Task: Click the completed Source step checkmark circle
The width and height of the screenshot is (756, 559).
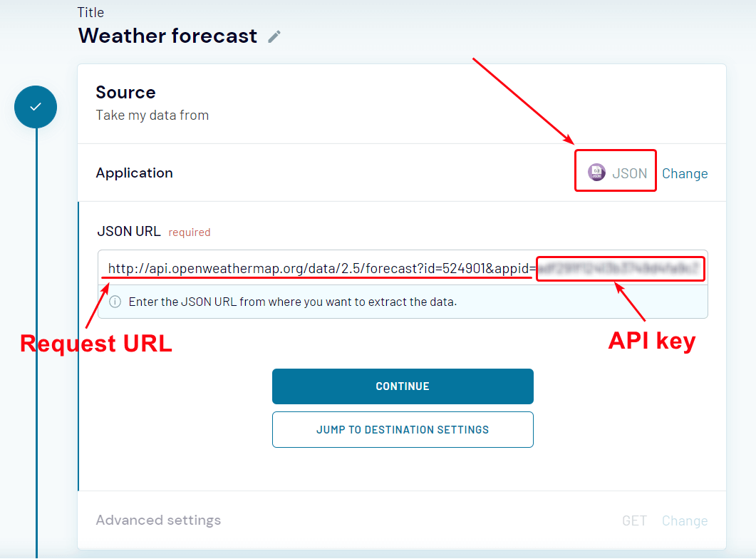Action: pos(36,107)
